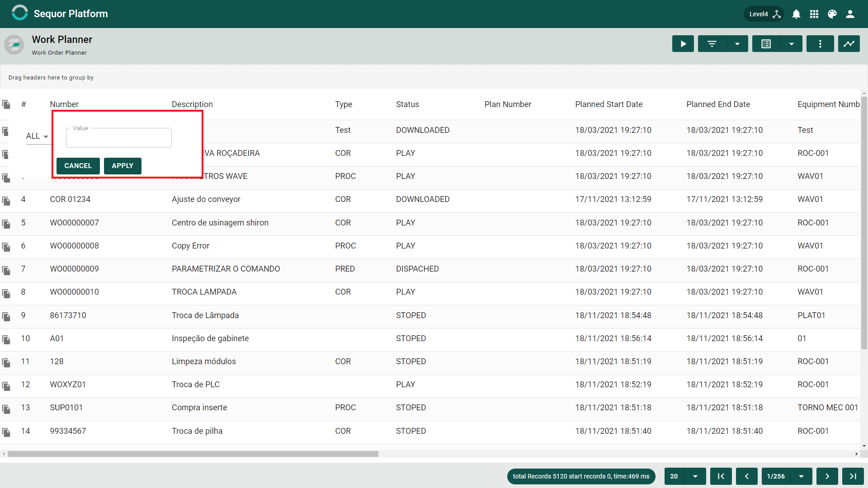This screenshot has height=488, width=868.
Task: Click the total Records status pill
Action: click(x=581, y=476)
